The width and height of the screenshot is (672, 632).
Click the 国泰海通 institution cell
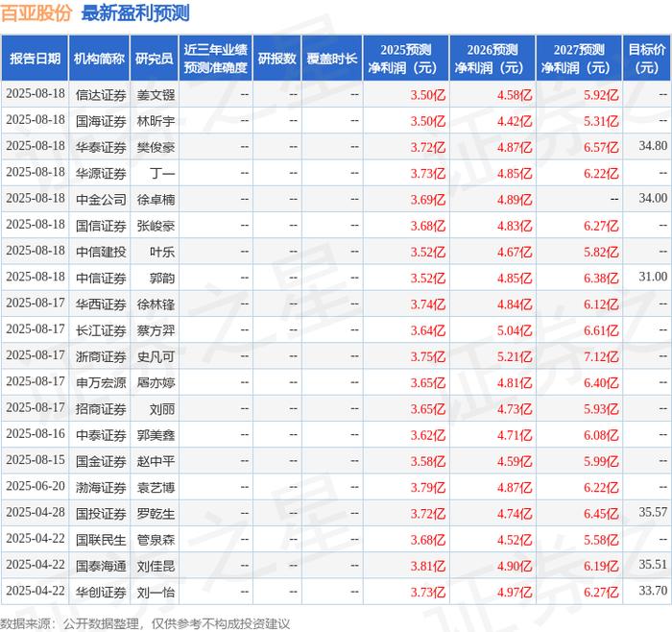[101, 566]
